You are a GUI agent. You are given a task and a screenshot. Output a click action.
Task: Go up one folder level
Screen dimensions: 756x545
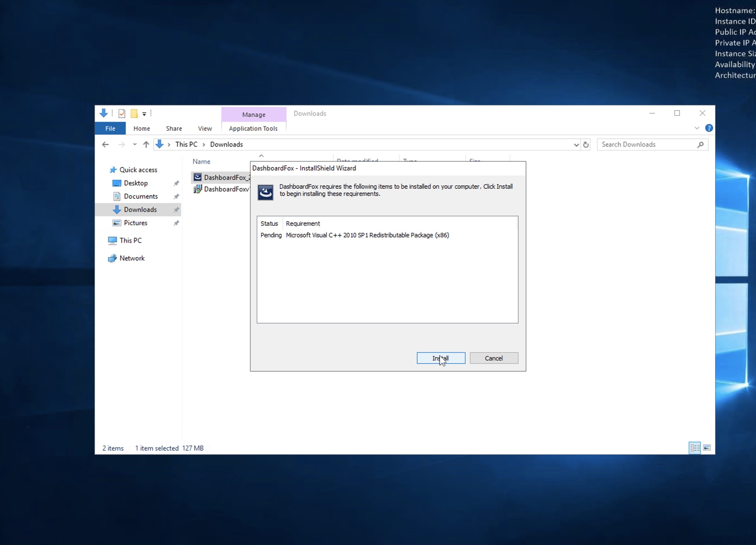pyautogui.click(x=146, y=144)
